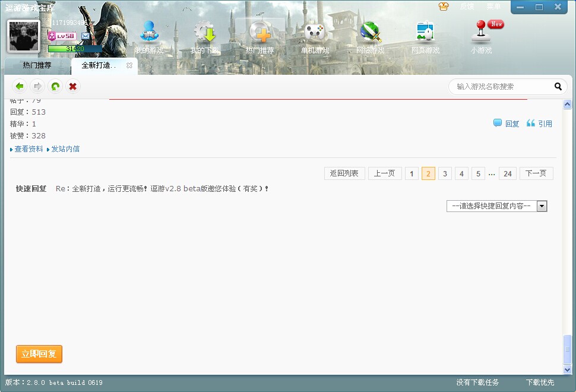
Task: Jump to last page 24
Action: [508, 173]
